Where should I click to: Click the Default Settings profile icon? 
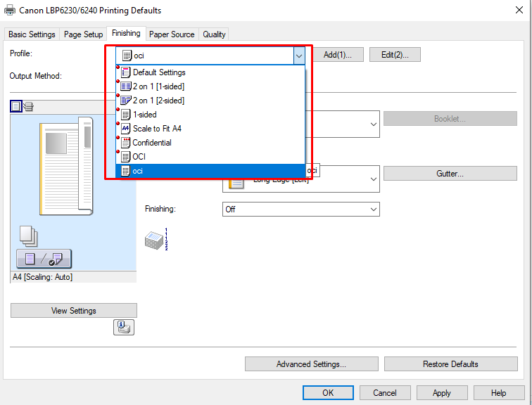coord(126,72)
